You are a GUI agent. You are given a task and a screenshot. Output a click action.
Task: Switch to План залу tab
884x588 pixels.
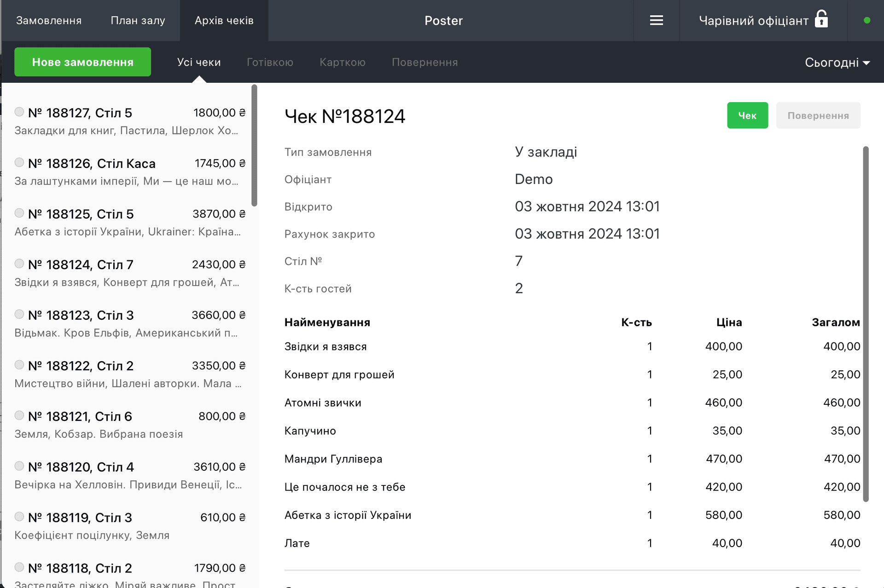point(138,21)
